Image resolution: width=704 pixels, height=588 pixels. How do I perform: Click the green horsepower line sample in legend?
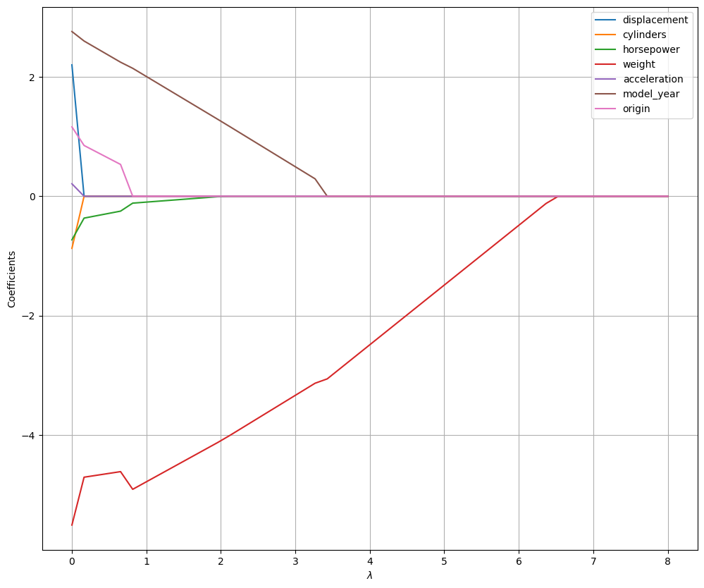pyautogui.click(x=605, y=49)
